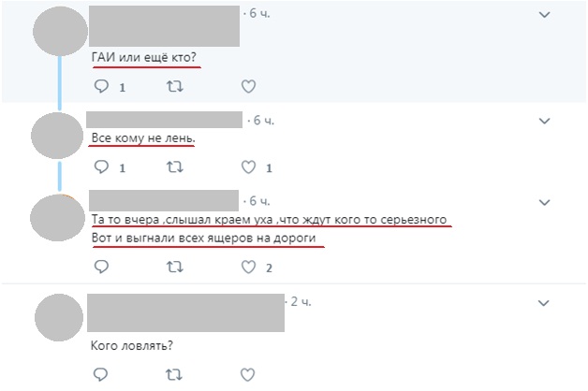Like the 'Кого ловлять?' tweet
This screenshot has height=391, width=588.
pyautogui.click(x=247, y=374)
